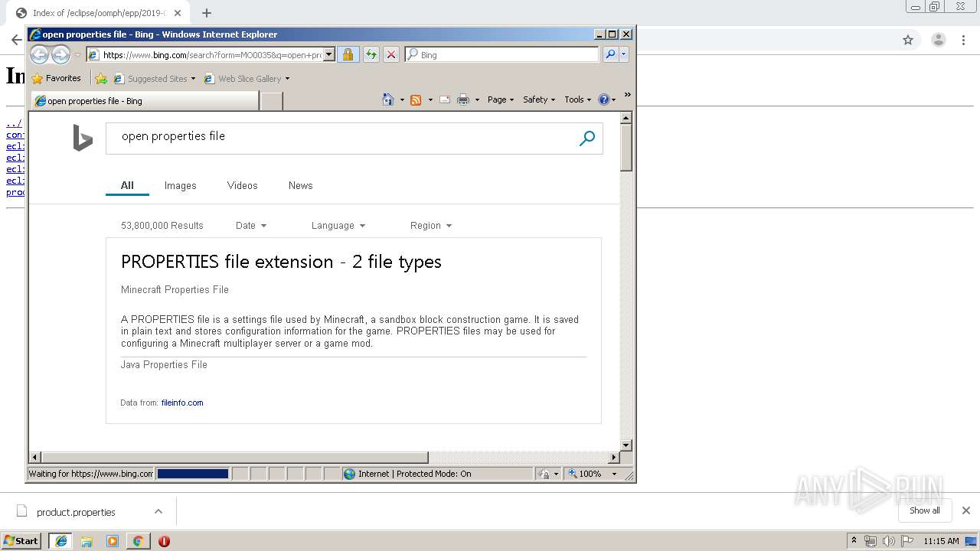Open the Tools menu
The width and height of the screenshot is (980, 551).
577,99
